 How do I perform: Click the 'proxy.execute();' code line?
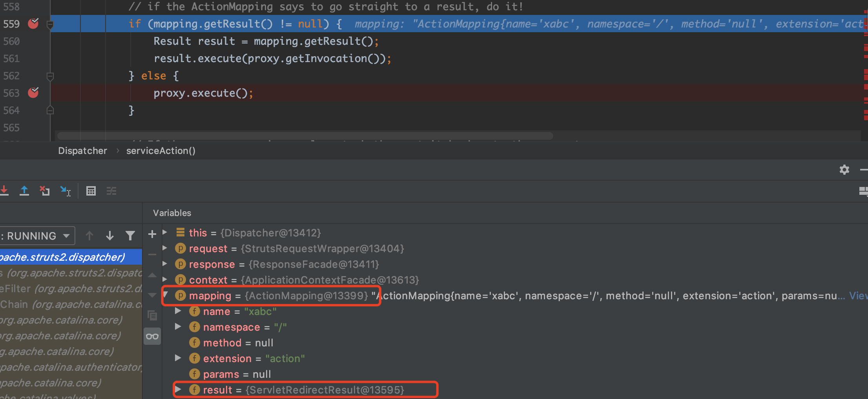[203, 93]
